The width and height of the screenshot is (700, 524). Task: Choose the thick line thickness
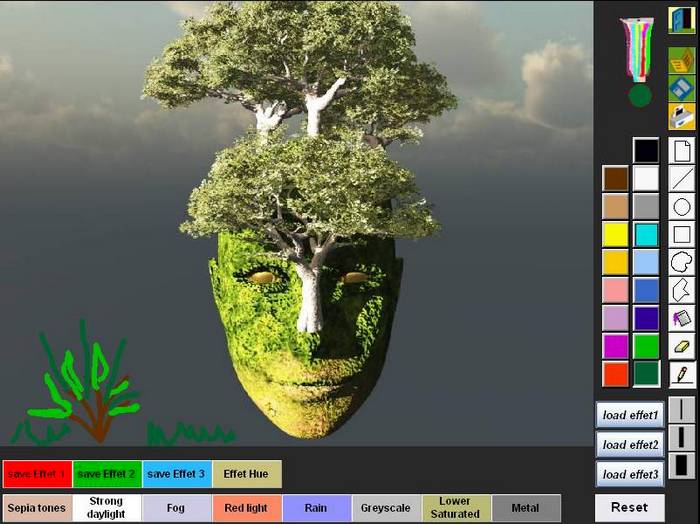[682, 465]
